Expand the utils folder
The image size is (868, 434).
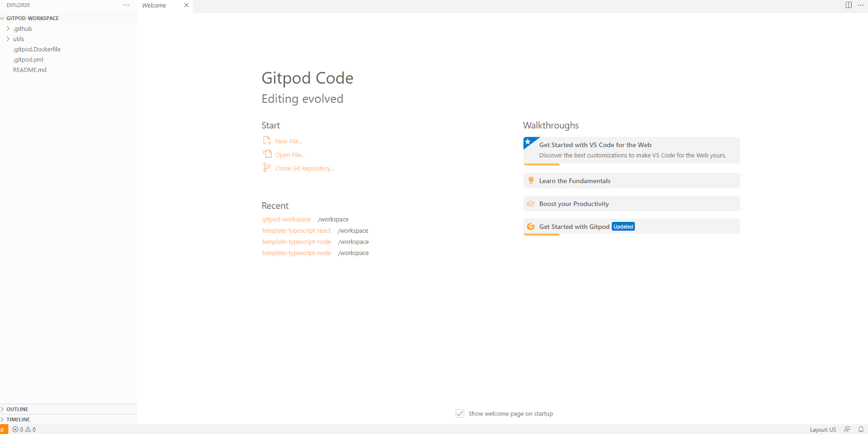pos(18,39)
